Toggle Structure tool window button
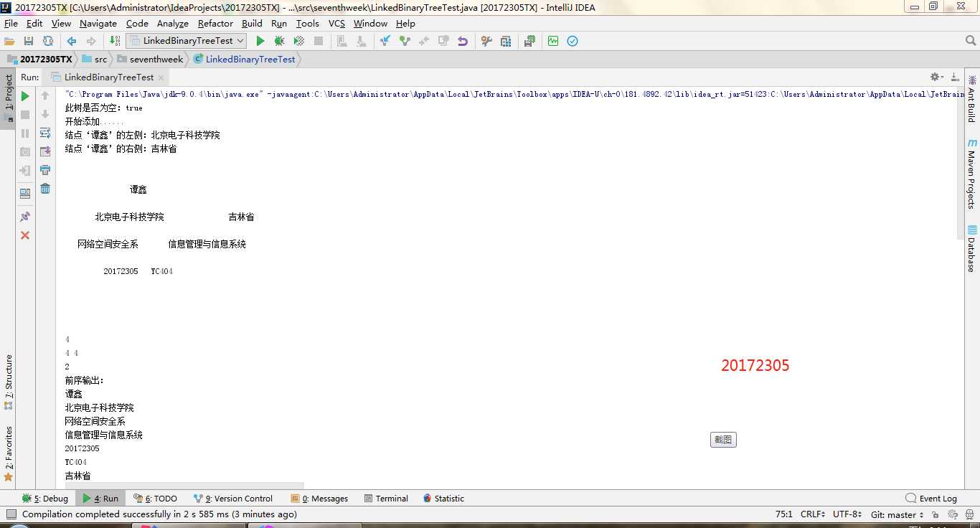 click(x=8, y=382)
